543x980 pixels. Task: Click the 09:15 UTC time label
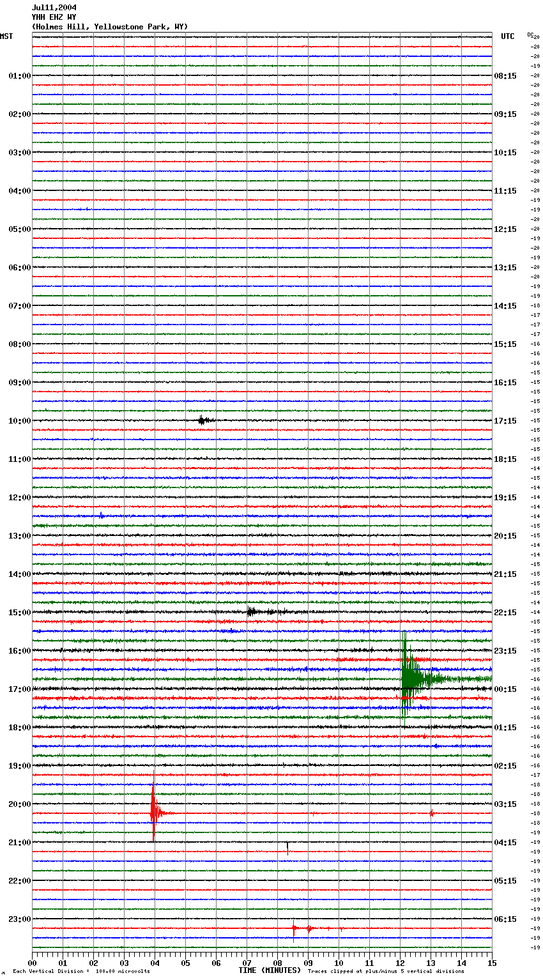pos(505,114)
